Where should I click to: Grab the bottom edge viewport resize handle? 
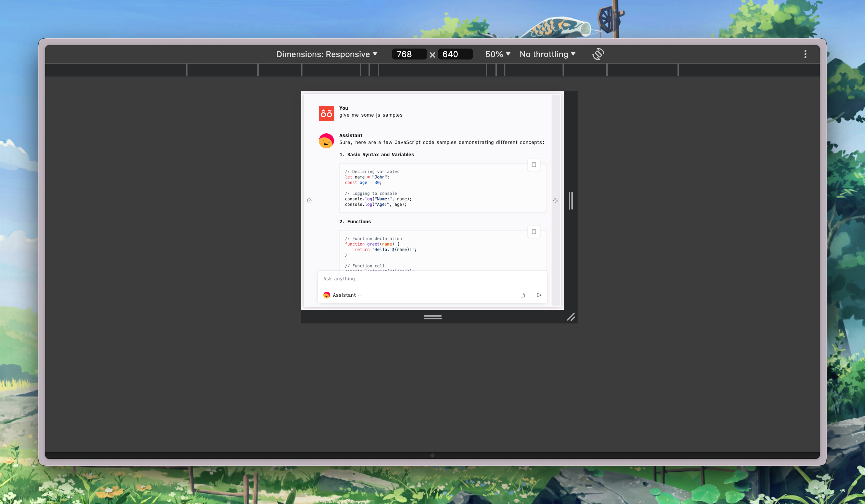pyautogui.click(x=432, y=317)
